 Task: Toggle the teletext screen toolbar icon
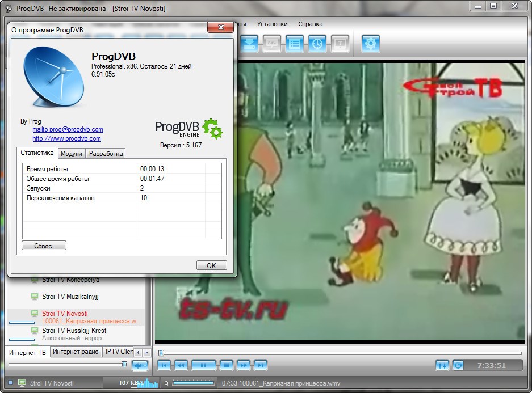[340, 44]
